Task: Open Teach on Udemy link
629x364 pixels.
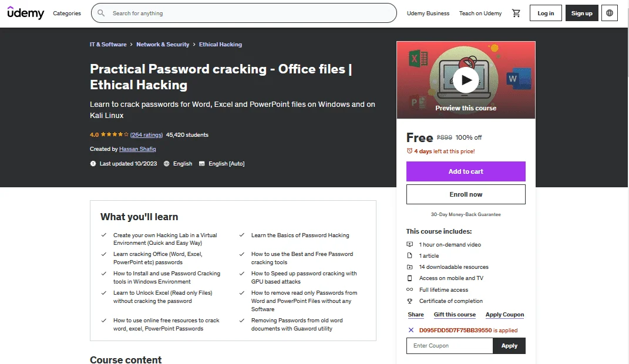Action: pyautogui.click(x=480, y=14)
